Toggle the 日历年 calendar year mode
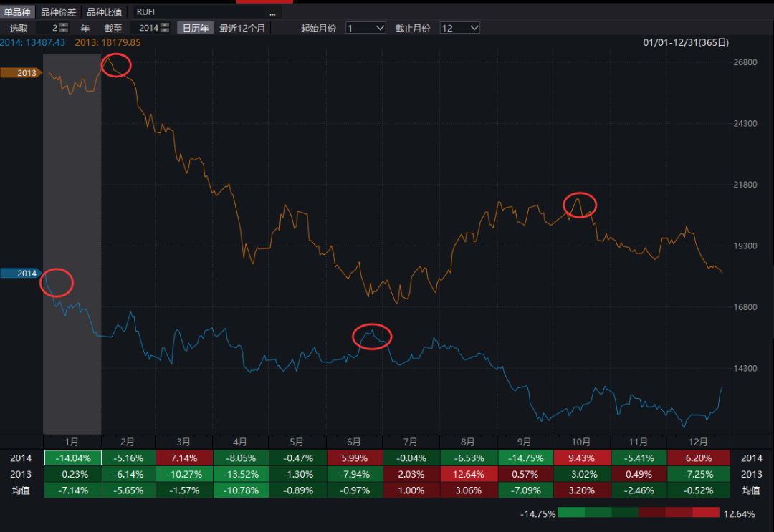 point(196,28)
